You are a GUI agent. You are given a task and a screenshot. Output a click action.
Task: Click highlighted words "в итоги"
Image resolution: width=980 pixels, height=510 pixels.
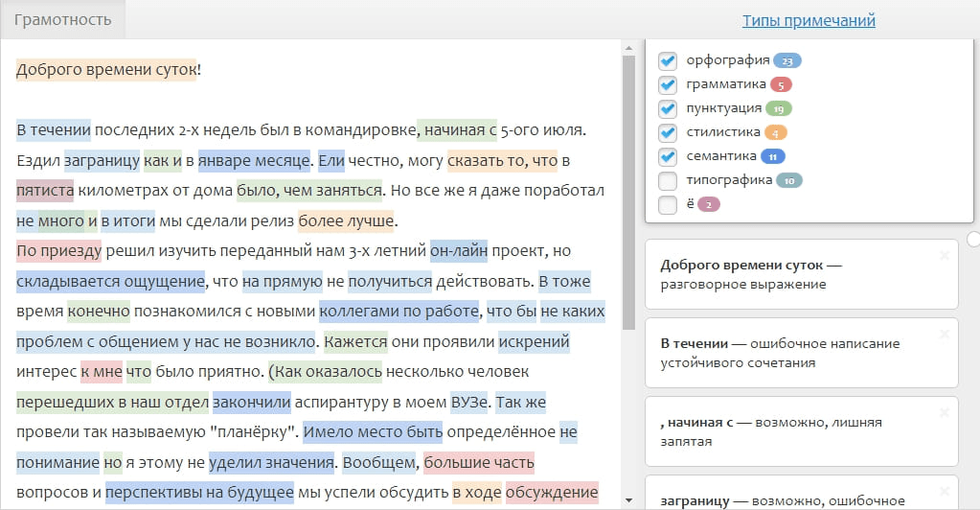click(x=127, y=220)
